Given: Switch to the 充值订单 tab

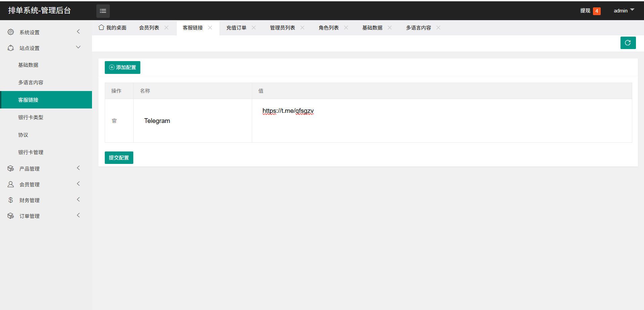Looking at the screenshot, I should point(236,28).
